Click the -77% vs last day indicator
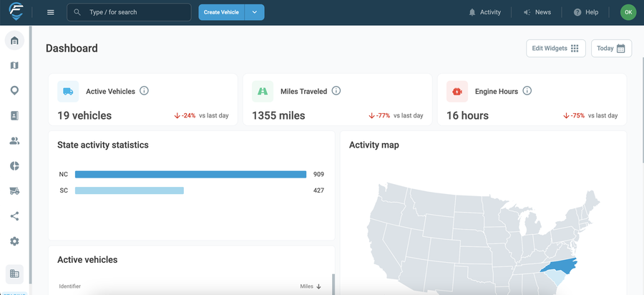The height and width of the screenshot is (295, 644). (396, 116)
